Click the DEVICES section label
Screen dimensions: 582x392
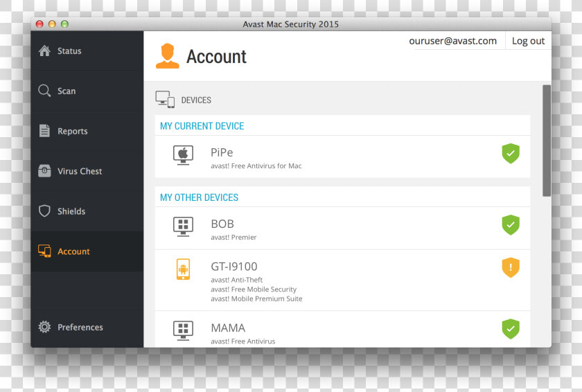[x=196, y=100]
